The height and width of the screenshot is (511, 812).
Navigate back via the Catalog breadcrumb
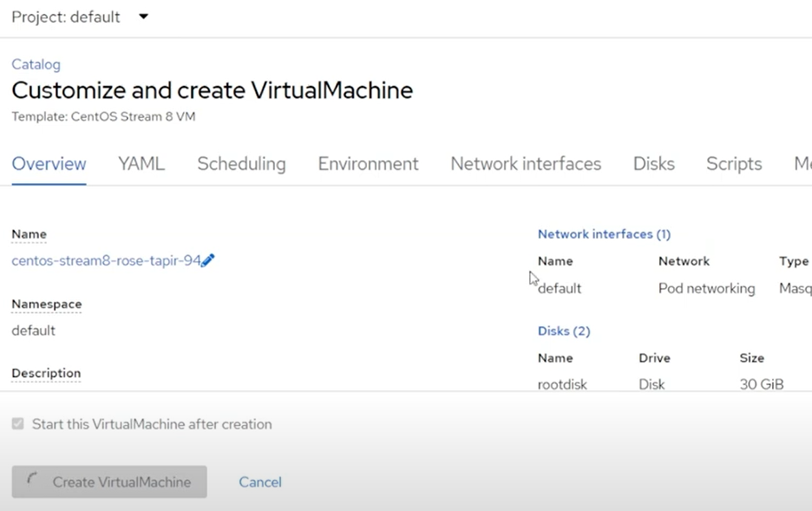36,64
